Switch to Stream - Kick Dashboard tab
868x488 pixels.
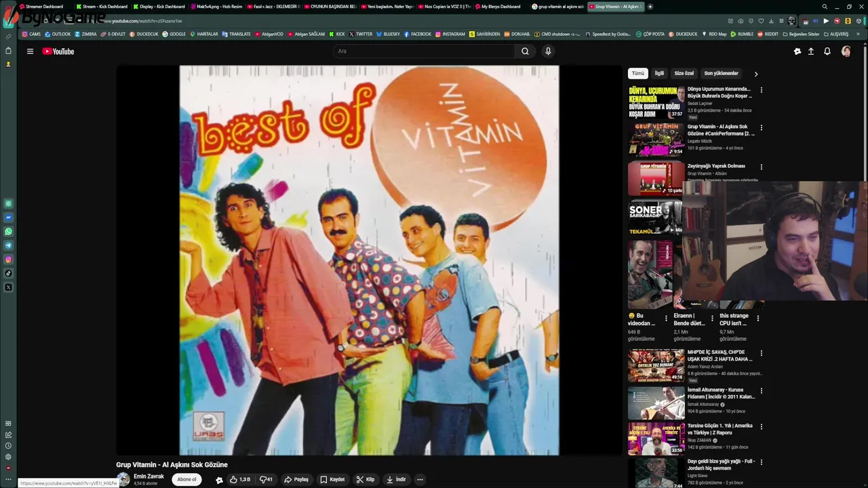[101, 7]
